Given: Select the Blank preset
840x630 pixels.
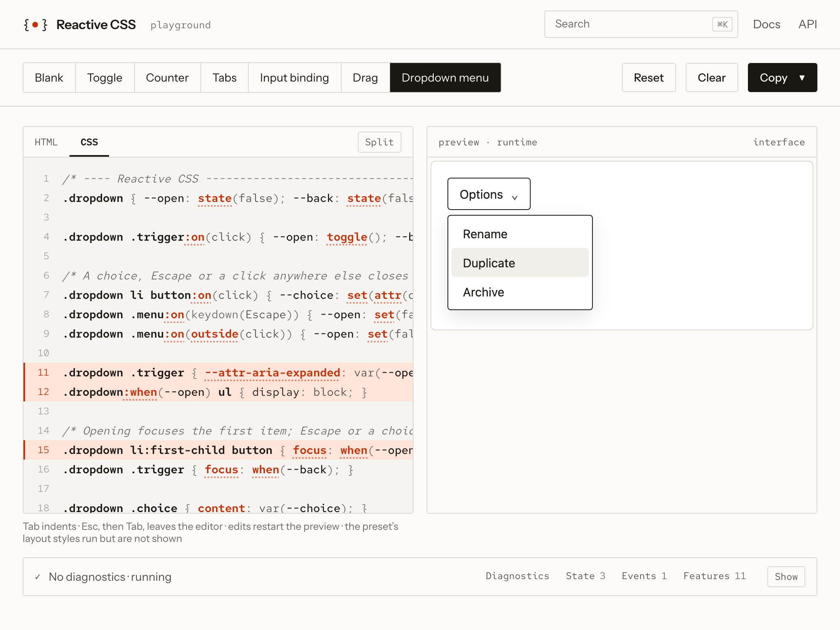Looking at the screenshot, I should coord(49,78).
